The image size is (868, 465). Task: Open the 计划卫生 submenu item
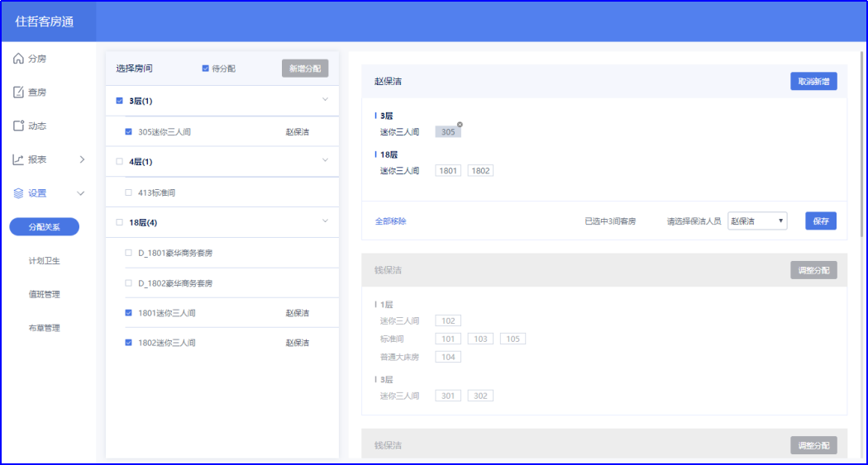pyautogui.click(x=45, y=260)
